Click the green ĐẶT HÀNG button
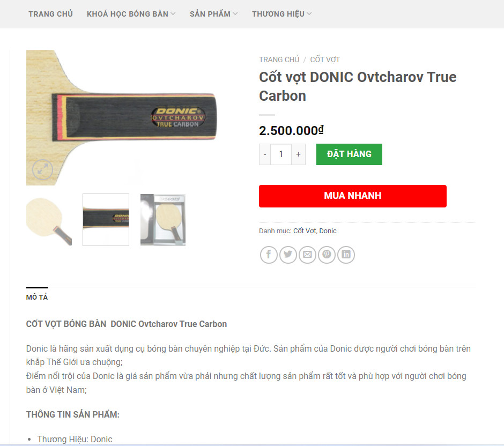 349,154
